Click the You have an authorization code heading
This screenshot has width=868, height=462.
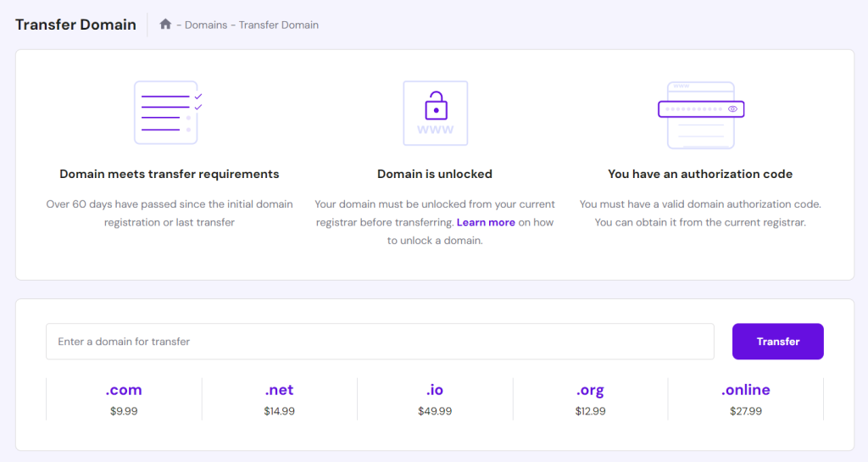(x=700, y=174)
